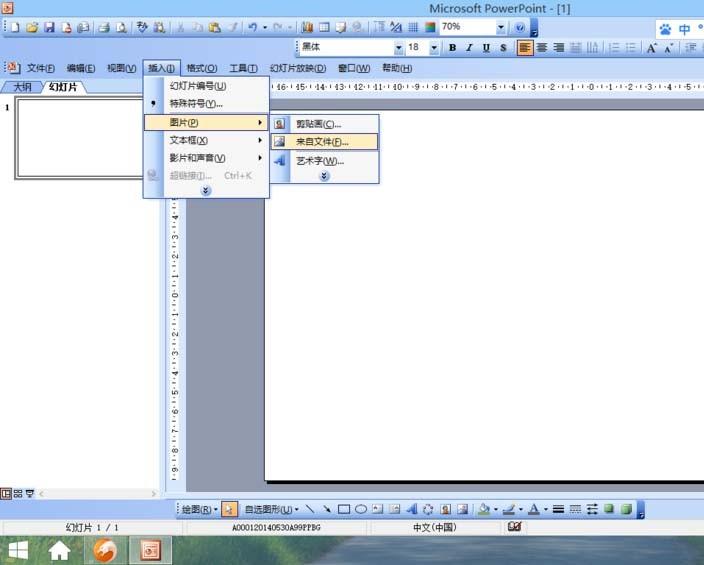Expand the 自选图形 AutoShapes dropdown
The width and height of the screenshot is (704, 565).
point(272,509)
